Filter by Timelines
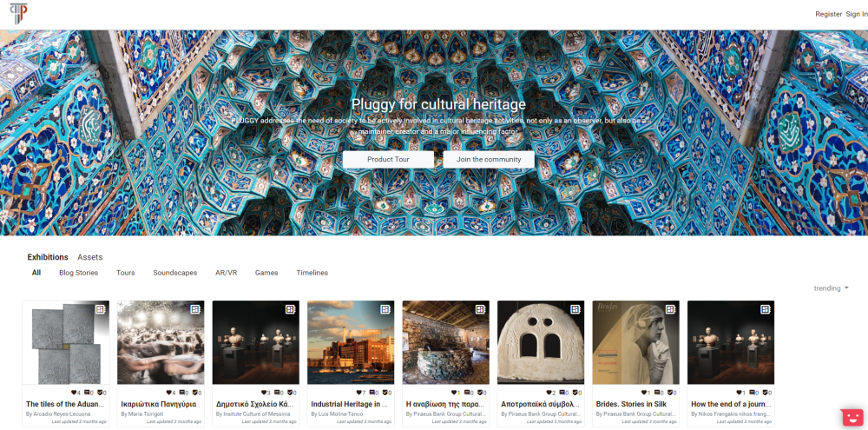 click(312, 273)
